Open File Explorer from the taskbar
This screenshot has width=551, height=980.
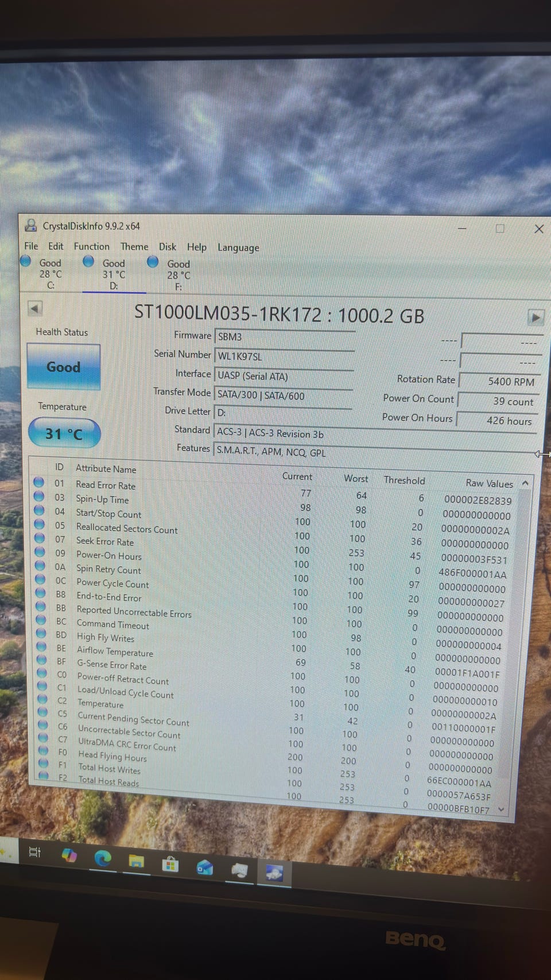(137, 861)
